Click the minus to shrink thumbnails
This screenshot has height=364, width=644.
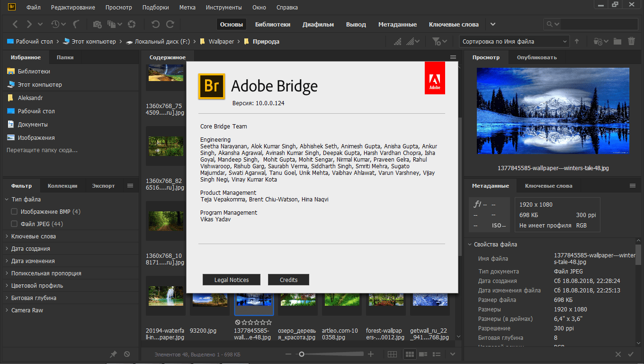tap(288, 354)
